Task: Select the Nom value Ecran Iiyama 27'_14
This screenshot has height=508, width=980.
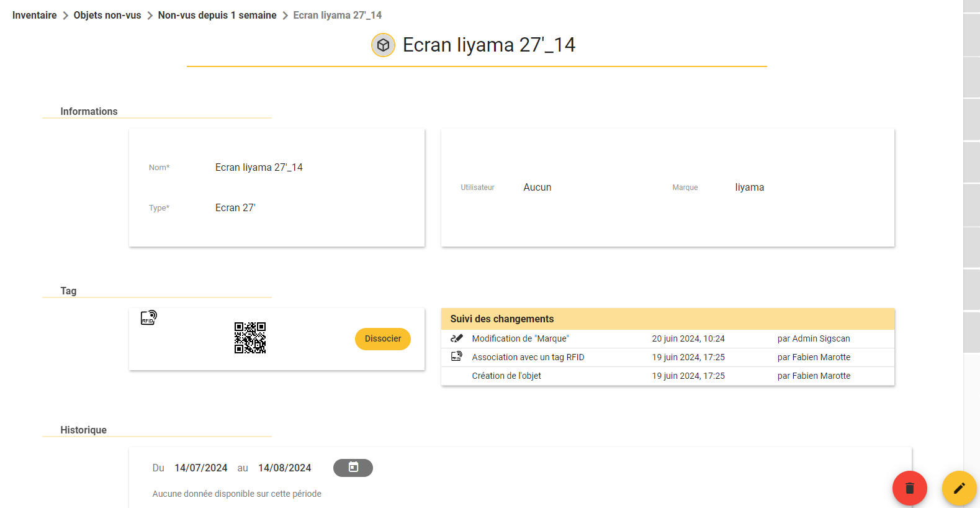Action: [259, 168]
